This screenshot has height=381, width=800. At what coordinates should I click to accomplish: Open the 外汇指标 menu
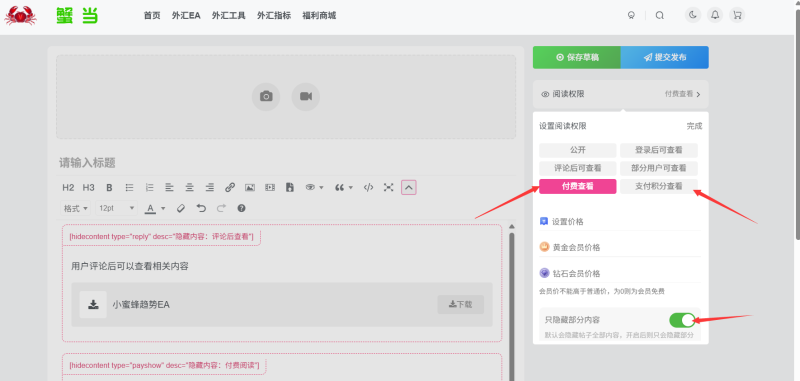pos(274,15)
